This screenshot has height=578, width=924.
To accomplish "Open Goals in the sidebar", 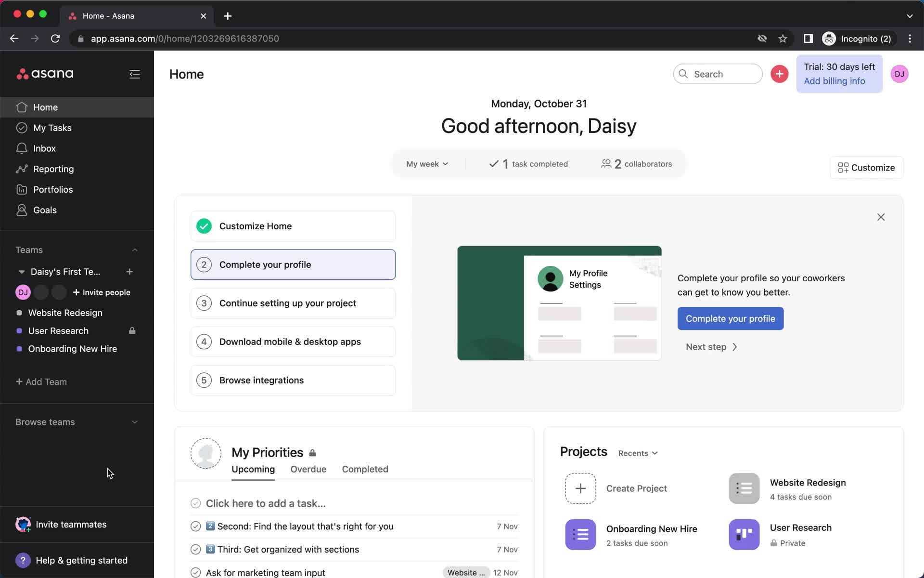I will click(x=77, y=210).
